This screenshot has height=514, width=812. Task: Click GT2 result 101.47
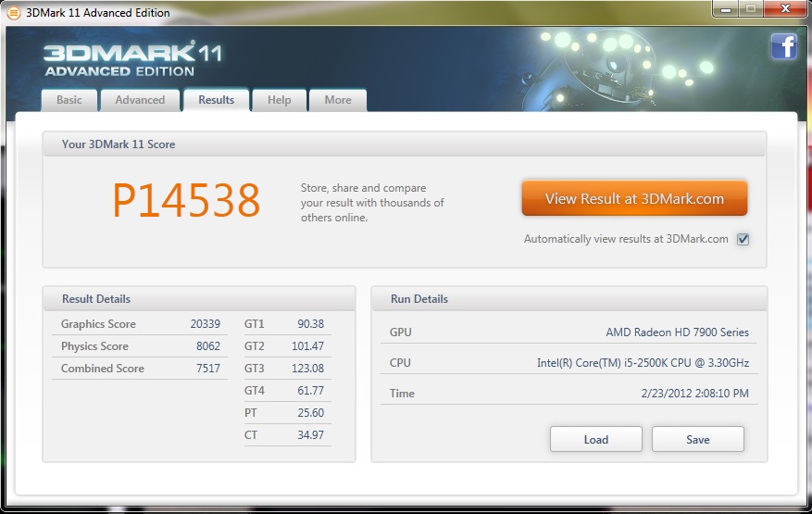307,346
